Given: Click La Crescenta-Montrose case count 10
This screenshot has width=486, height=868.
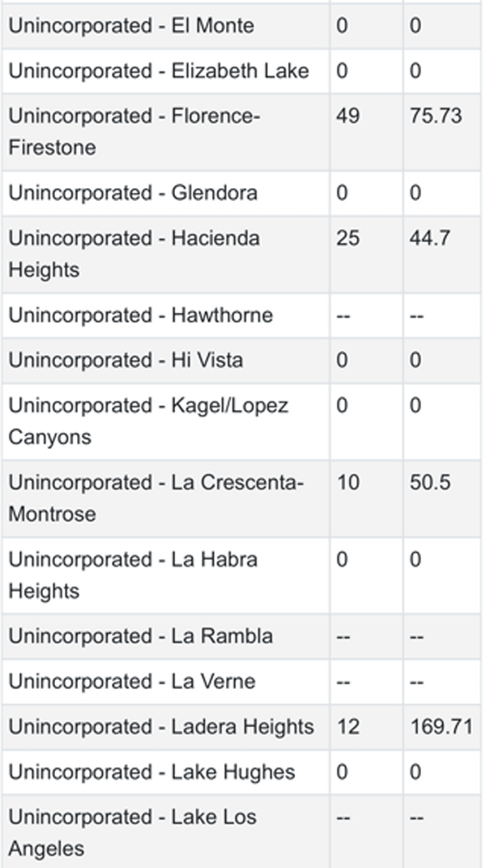Looking at the screenshot, I should pos(347,482).
